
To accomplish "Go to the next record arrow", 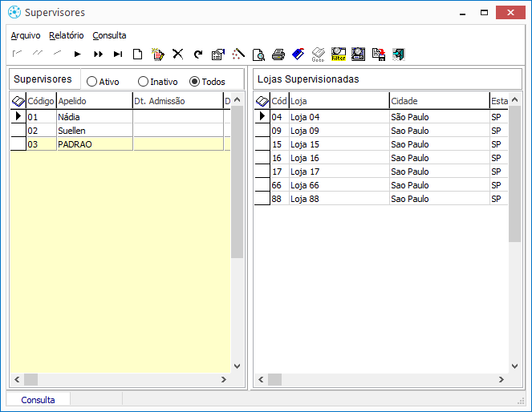I will coord(77,55).
